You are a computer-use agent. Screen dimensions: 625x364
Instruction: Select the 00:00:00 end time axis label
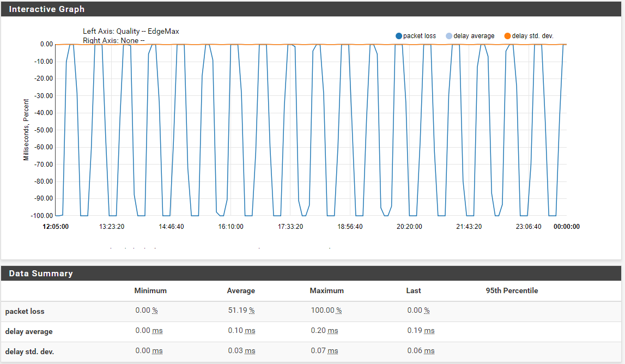567,227
